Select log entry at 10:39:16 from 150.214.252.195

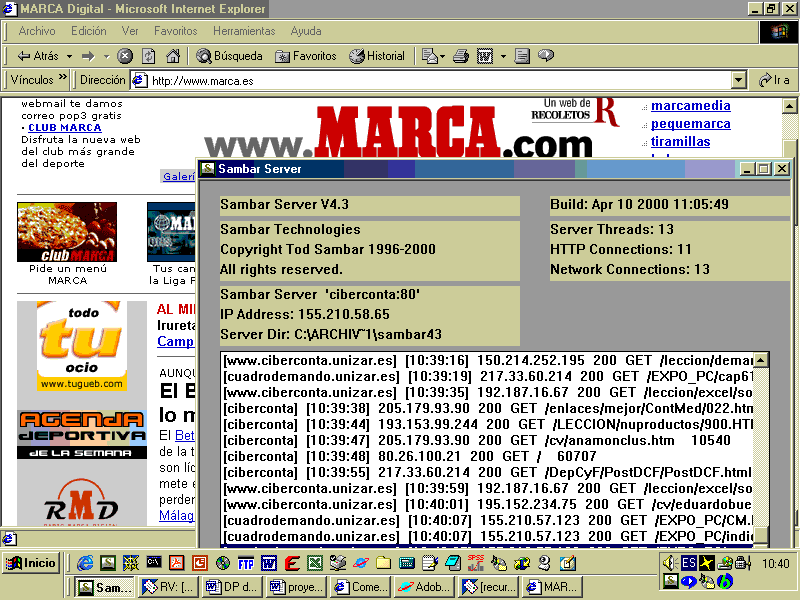(487, 361)
